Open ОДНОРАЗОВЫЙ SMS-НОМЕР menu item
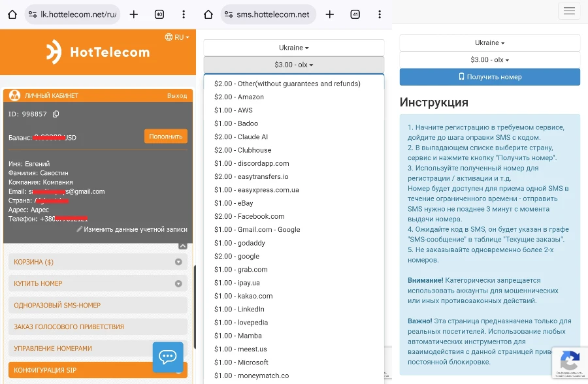The image size is (588, 384). pyautogui.click(x=98, y=305)
